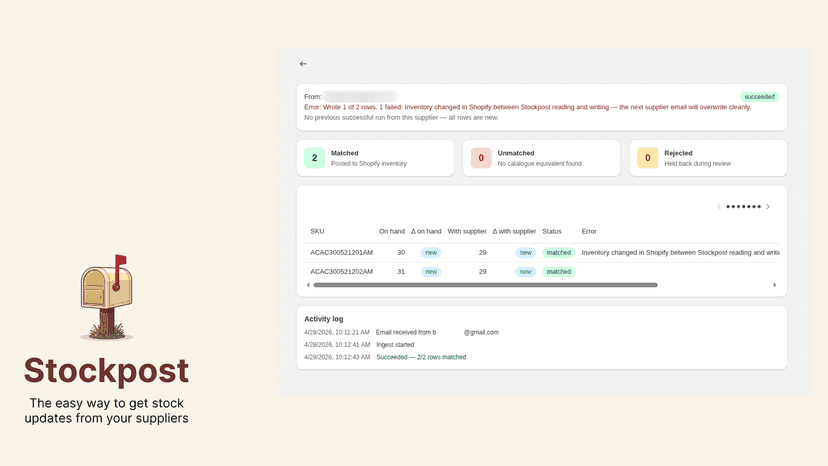Click With supplier value 29 for ACAC300521202AM
The image size is (828, 466).
483,272
